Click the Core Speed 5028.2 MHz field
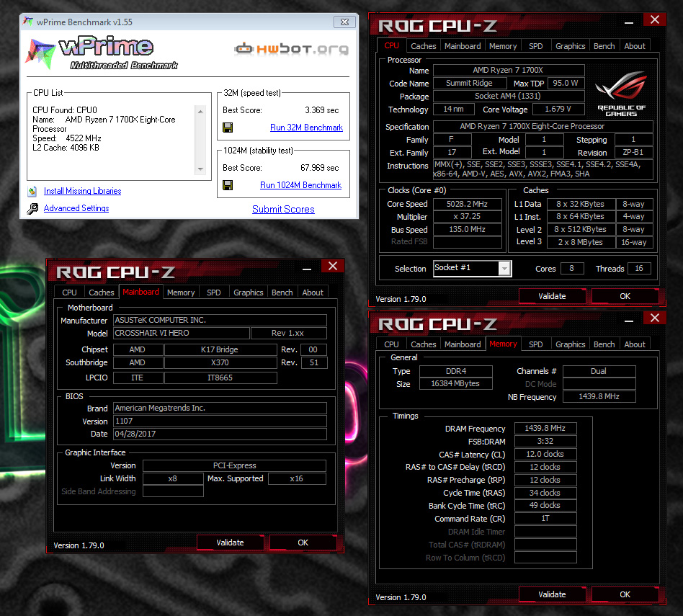The width and height of the screenshot is (683, 616). pos(467,204)
